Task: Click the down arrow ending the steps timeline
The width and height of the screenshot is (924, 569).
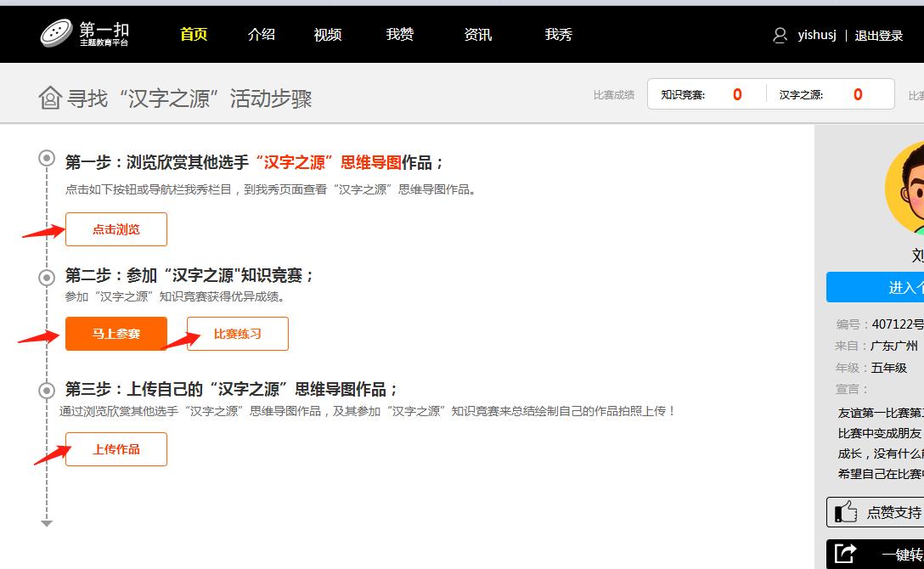Action: pos(47,523)
